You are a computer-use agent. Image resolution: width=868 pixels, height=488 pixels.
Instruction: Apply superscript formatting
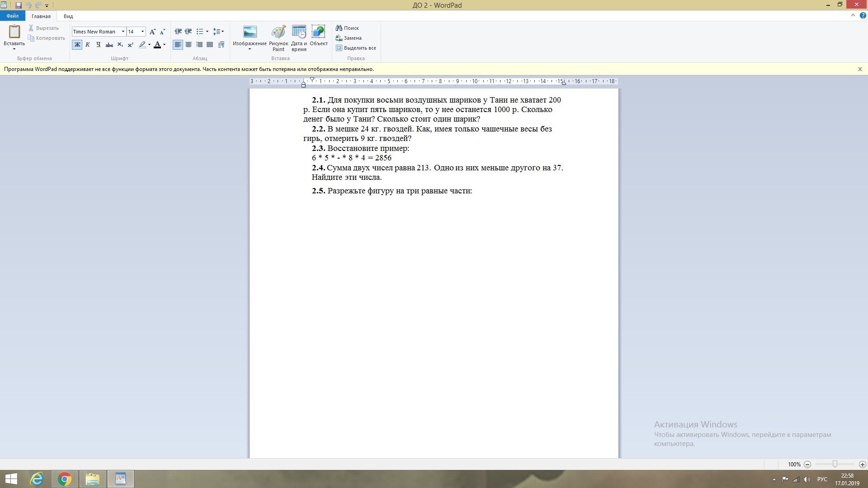click(131, 45)
